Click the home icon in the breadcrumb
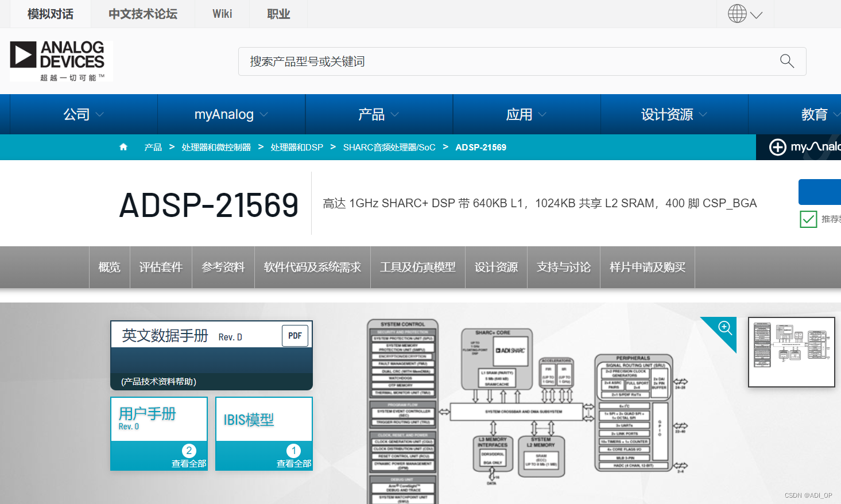This screenshot has width=841, height=504. (x=123, y=147)
